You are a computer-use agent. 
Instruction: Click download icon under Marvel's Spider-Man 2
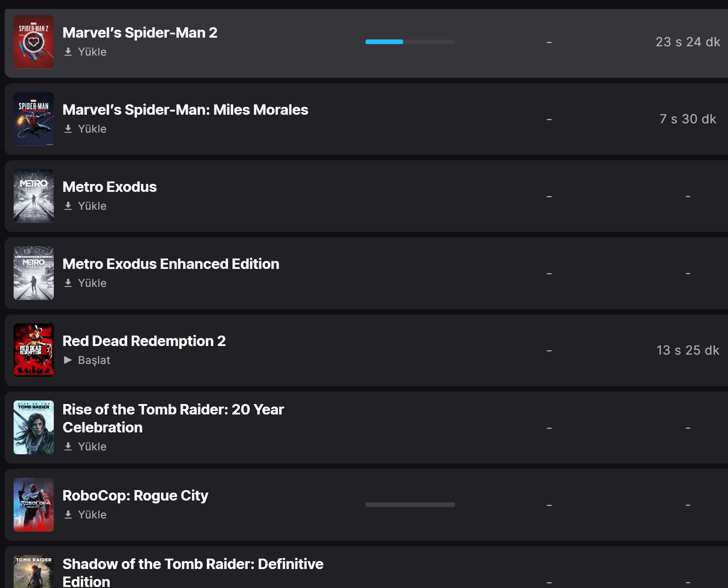pos(68,52)
